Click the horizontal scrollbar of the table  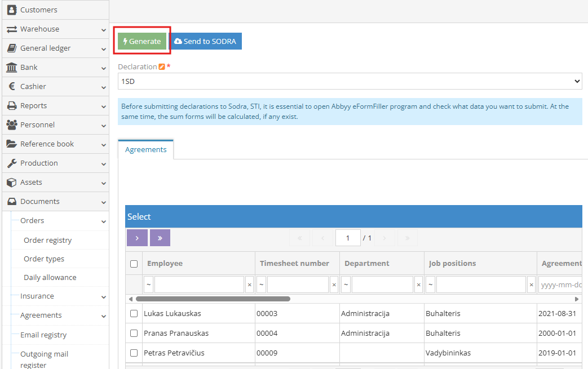(213, 299)
